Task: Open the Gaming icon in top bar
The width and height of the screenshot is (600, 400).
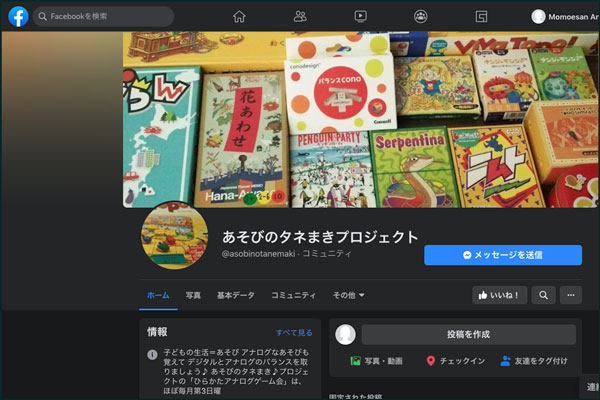Action: click(481, 16)
